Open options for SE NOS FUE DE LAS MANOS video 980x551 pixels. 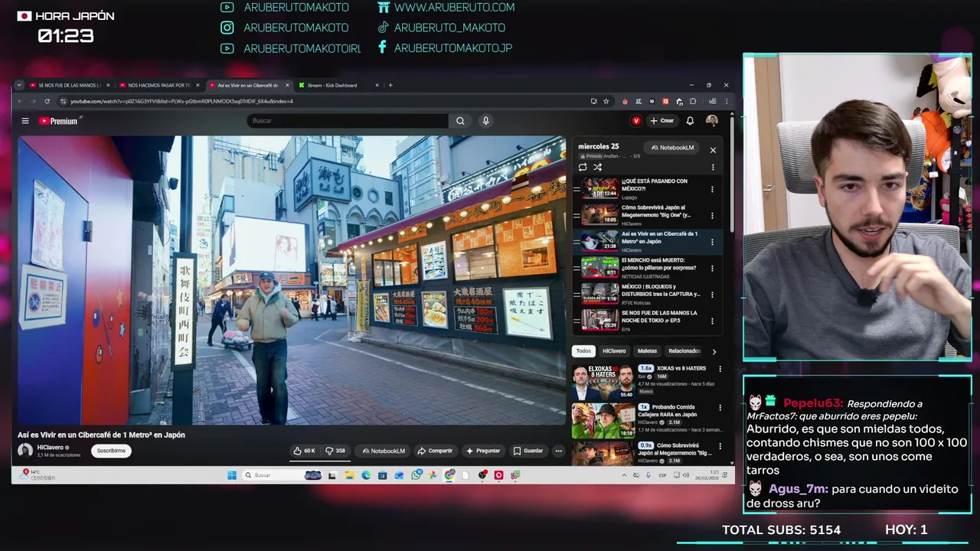point(712,321)
